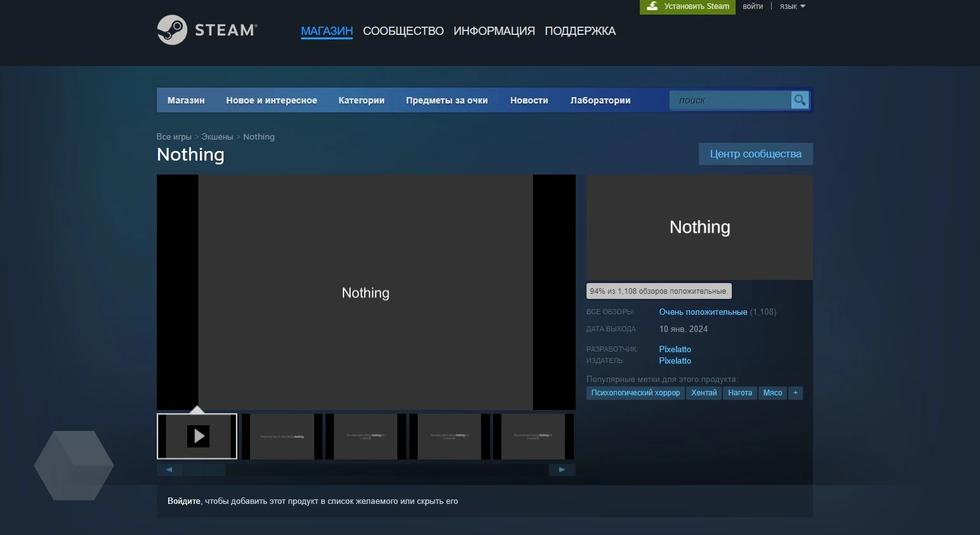Click the Экшены breadcrumb
Viewport: 980px width, 535px height.
217,136
